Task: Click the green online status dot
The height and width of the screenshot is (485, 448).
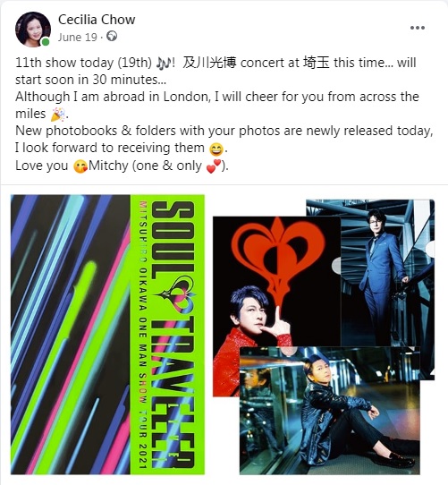Action: 46,42
